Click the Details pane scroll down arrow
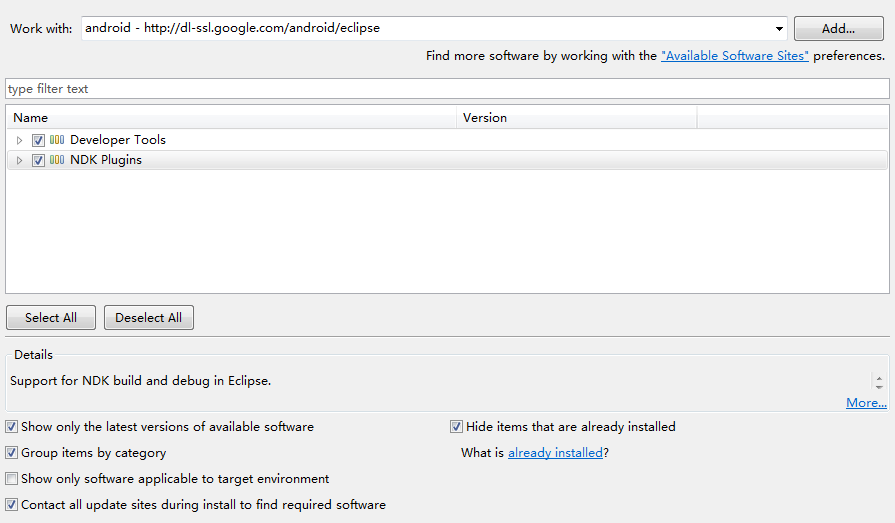This screenshot has width=895, height=523. click(x=879, y=387)
